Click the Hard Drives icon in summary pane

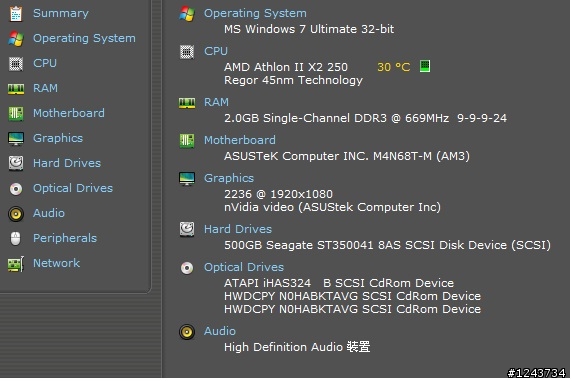coord(187,230)
